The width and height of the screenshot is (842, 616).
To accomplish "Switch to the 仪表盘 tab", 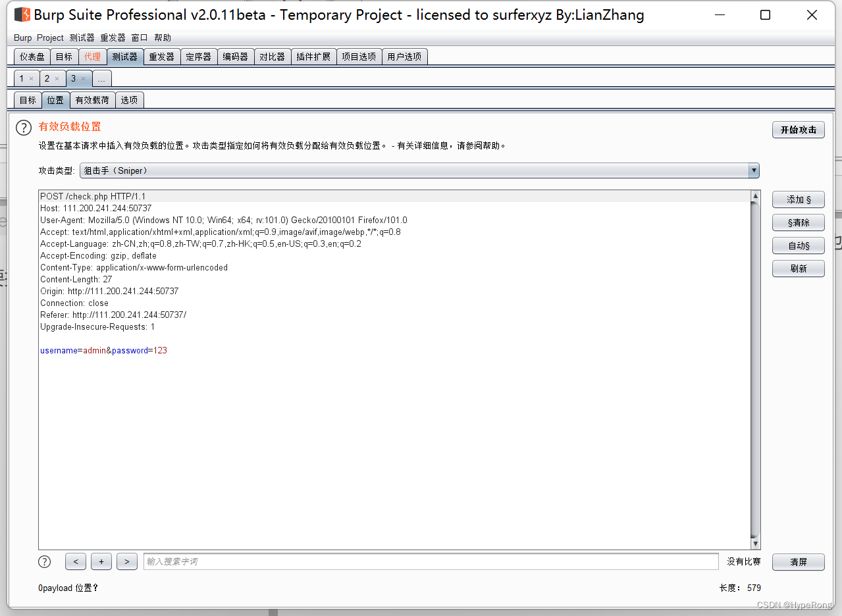I will [32, 57].
